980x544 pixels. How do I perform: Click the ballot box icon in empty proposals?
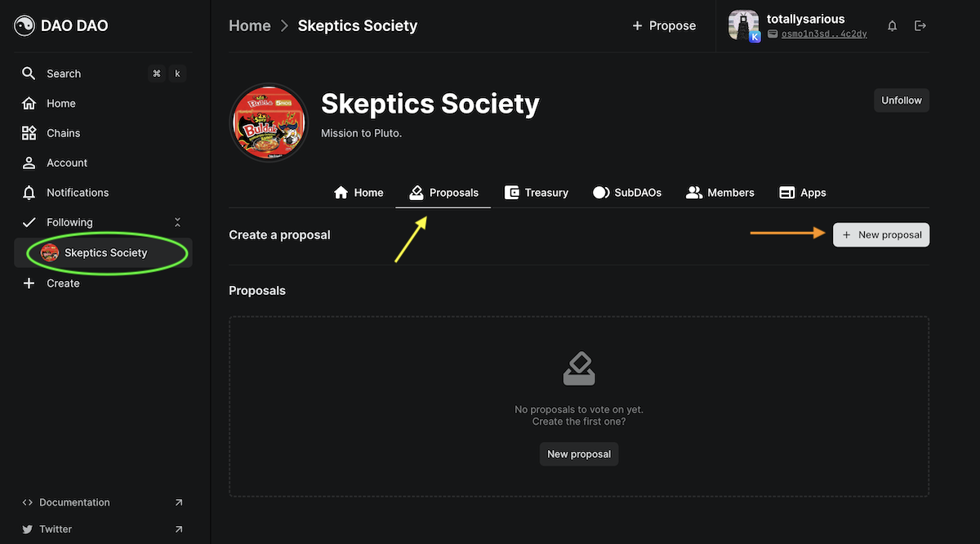[x=579, y=368]
